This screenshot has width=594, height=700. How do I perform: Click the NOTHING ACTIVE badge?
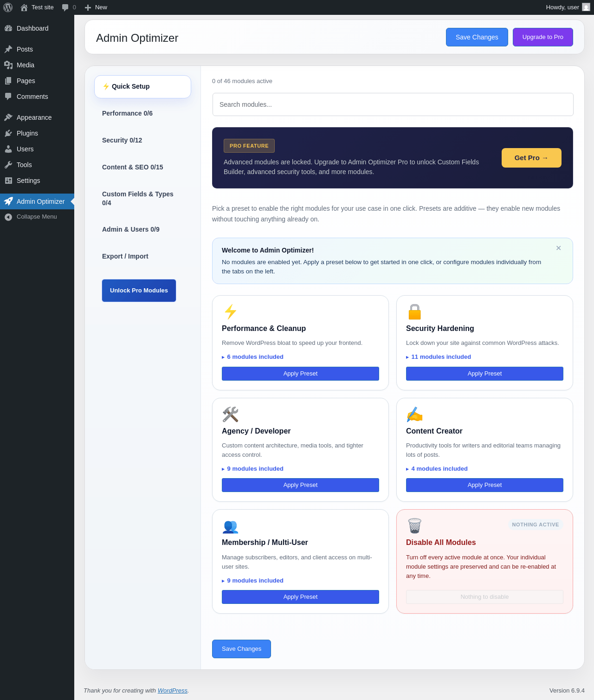(536, 525)
